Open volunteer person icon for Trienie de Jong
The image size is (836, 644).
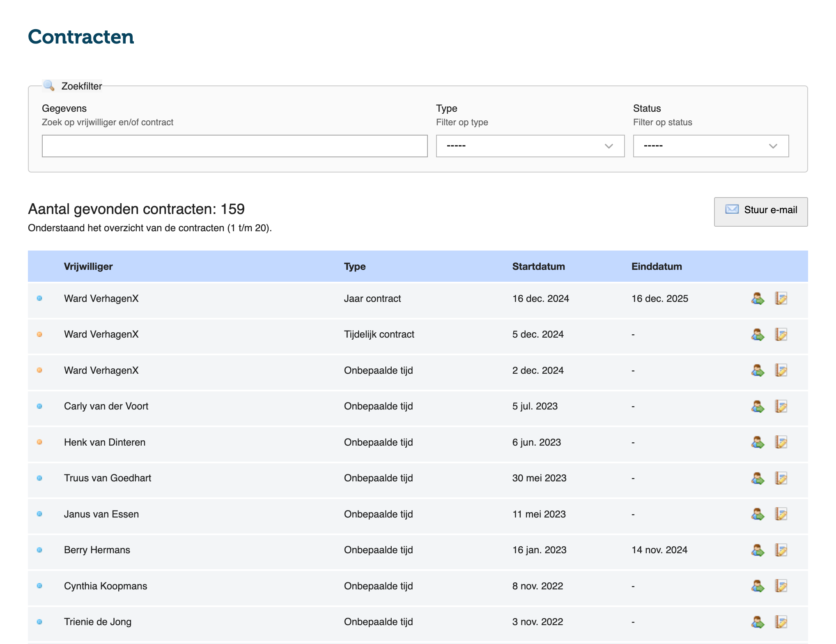tap(758, 622)
